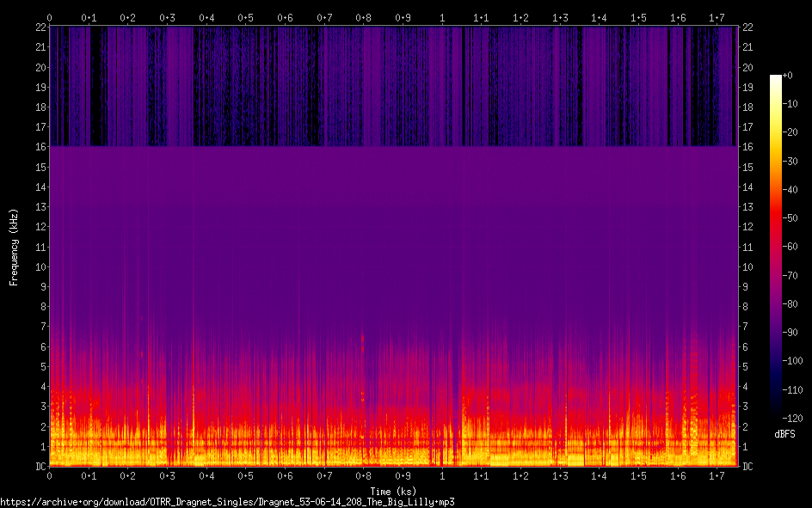Click the "5" tick on right frequency axis
Screen dimensions: 812x508
(x=745, y=367)
